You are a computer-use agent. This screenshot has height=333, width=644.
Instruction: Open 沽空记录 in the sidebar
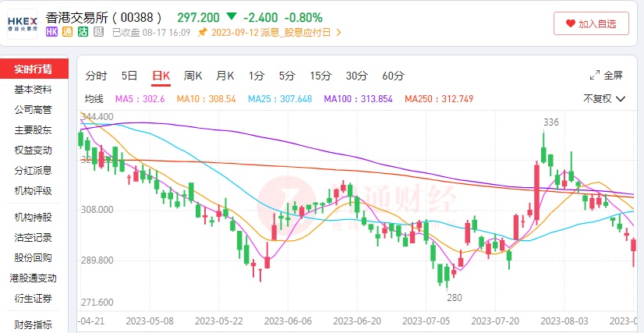[x=34, y=237]
